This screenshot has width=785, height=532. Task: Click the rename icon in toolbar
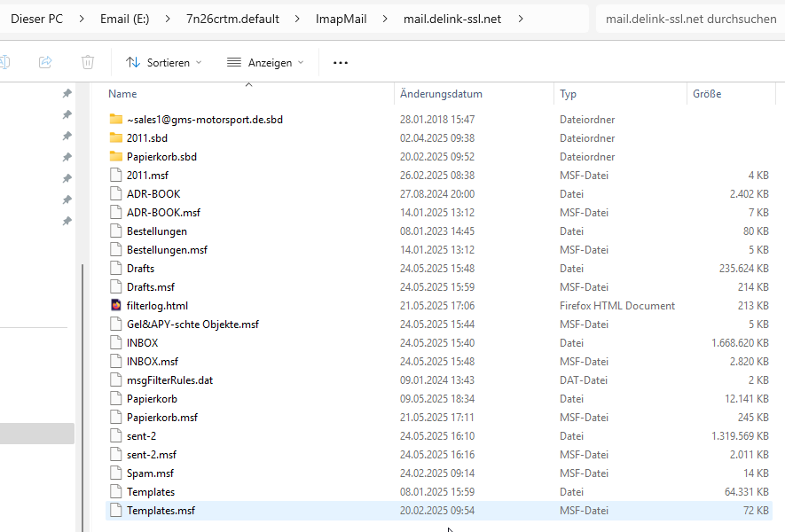4,62
